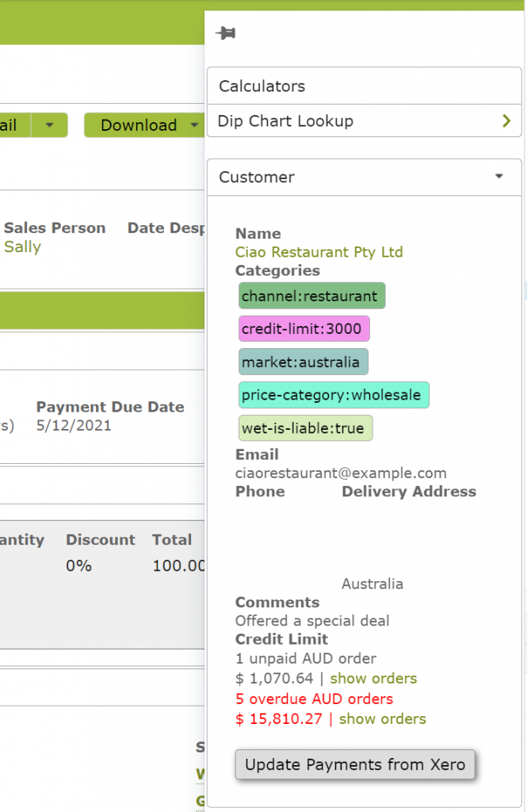
Task: Click Update Payments from Xero button
Action: [x=354, y=764]
